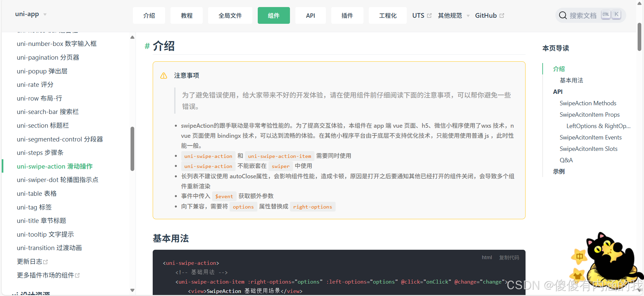Jump to Q&A in page outline

point(566,160)
